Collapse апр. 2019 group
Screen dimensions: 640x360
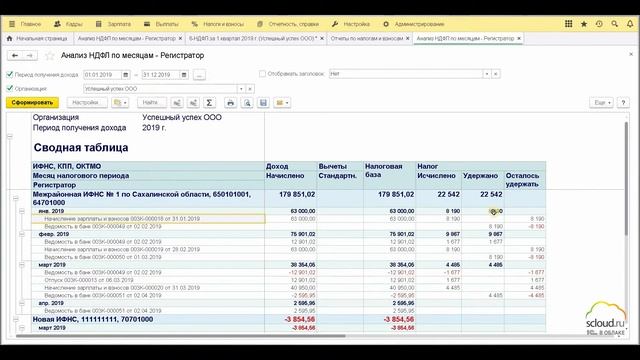click(x=22, y=303)
